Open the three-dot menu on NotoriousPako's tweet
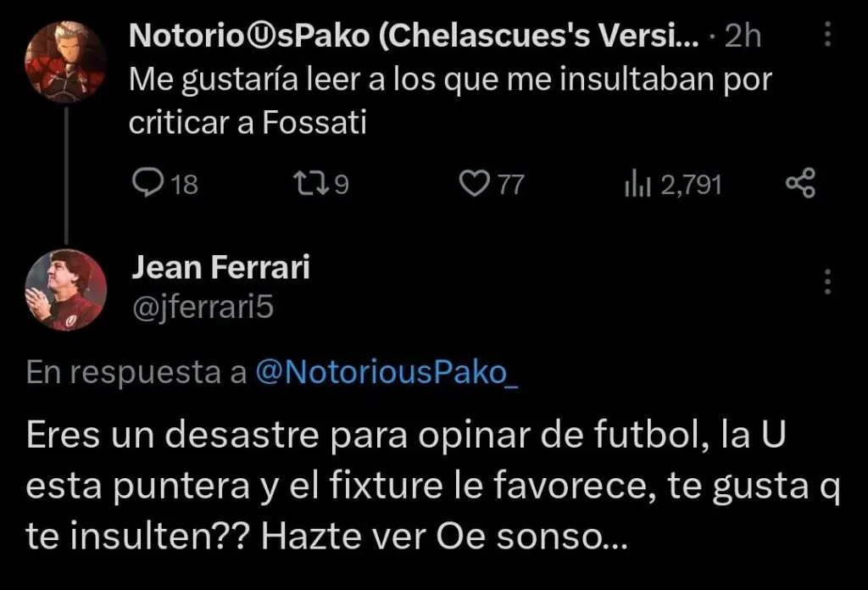Viewport: 868px width, 590px height. 828,36
